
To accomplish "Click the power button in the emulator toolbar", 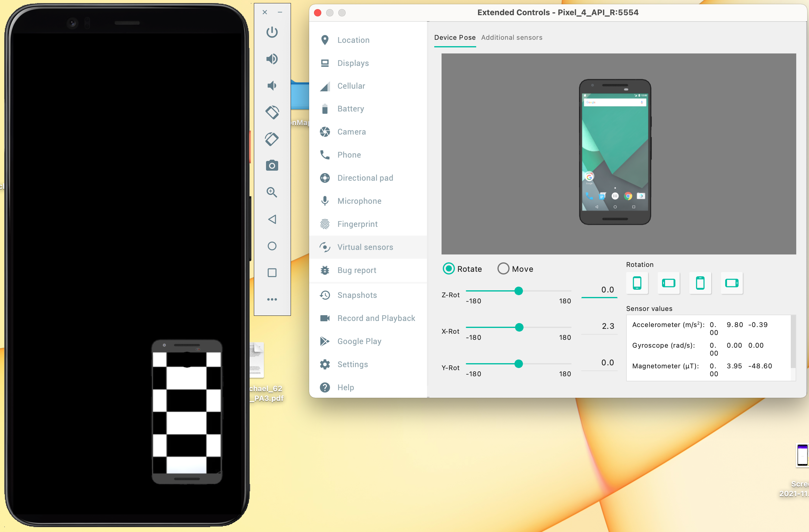I will coord(271,32).
